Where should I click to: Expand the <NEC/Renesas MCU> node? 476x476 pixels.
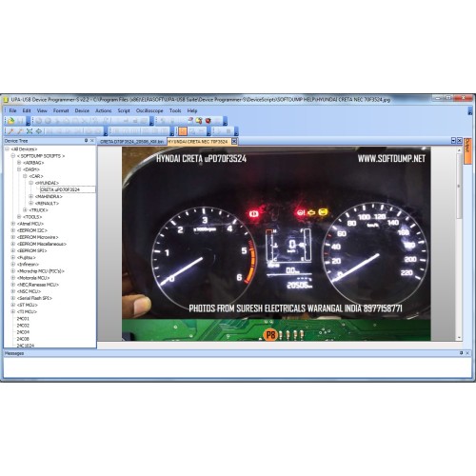[x=13, y=285]
